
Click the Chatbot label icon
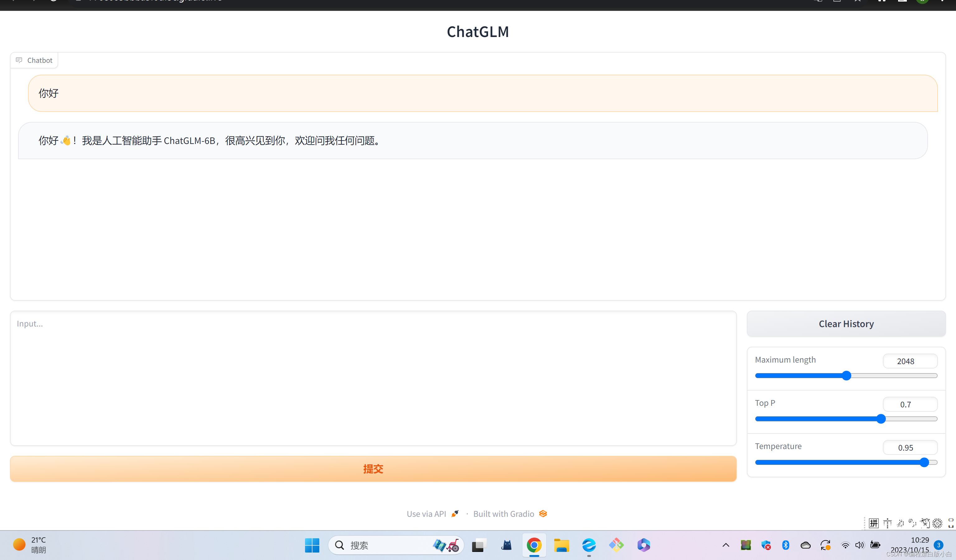19,60
